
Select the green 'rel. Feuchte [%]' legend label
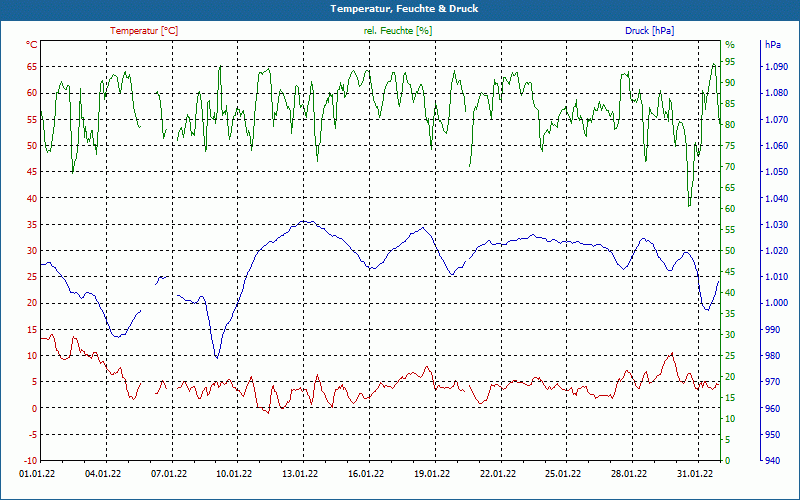coord(397,31)
